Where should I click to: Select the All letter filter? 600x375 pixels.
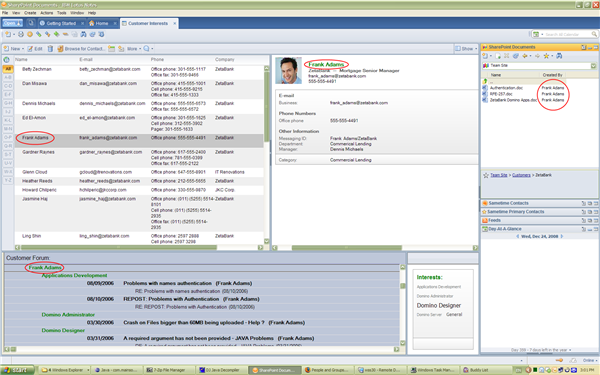point(8,69)
